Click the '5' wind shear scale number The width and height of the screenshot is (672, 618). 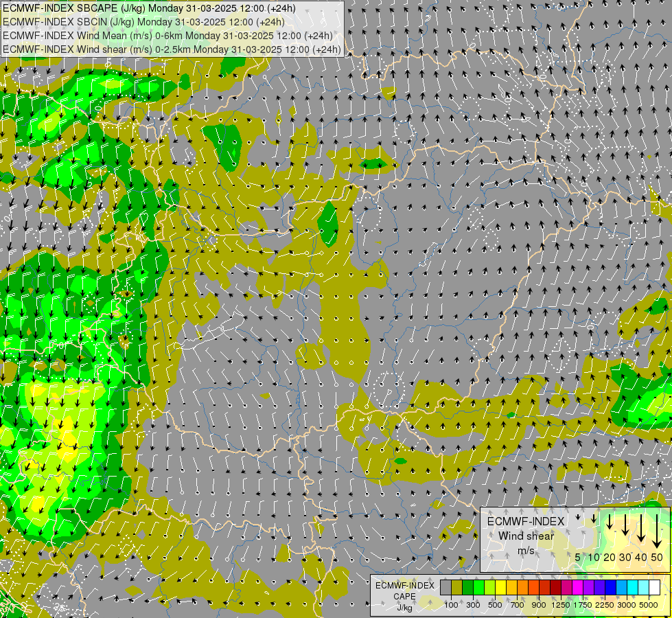578,557
